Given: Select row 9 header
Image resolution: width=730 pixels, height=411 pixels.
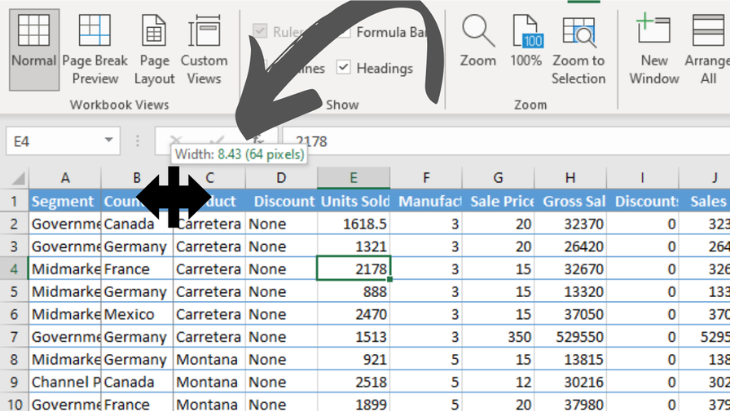Looking at the screenshot, I should point(14,382).
